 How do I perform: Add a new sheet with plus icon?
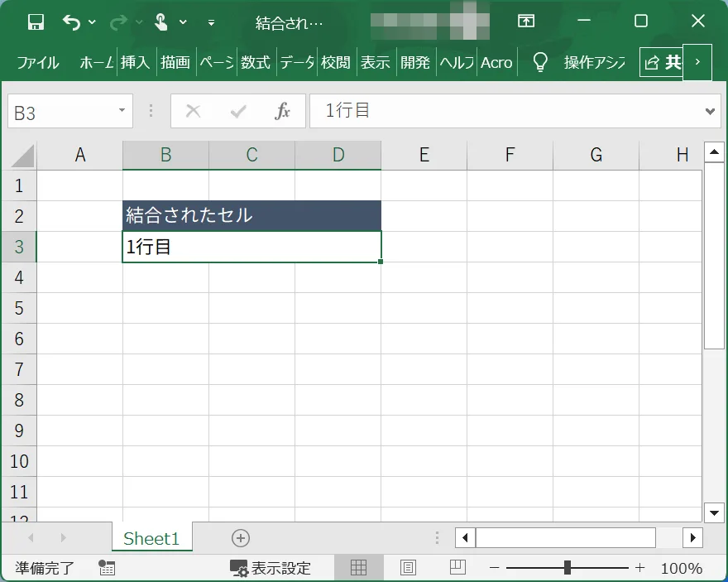[x=241, y=538]
